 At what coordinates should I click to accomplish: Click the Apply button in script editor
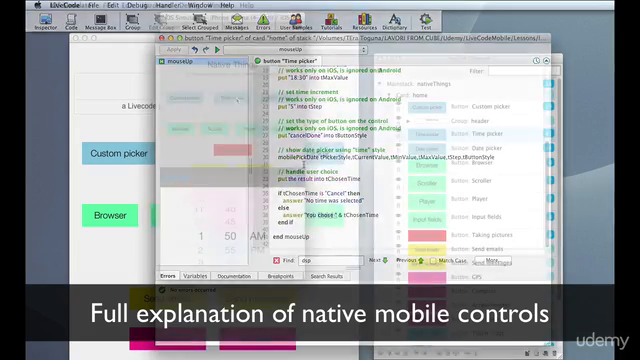[173, 49]
